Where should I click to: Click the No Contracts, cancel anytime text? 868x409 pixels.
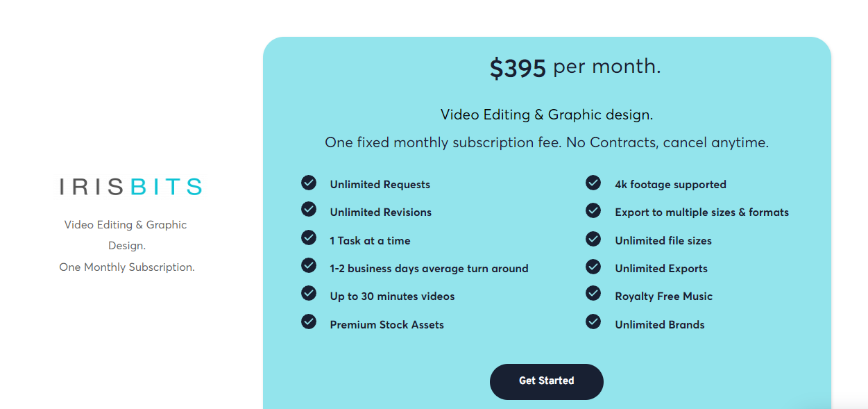click(x=667, y=143)
